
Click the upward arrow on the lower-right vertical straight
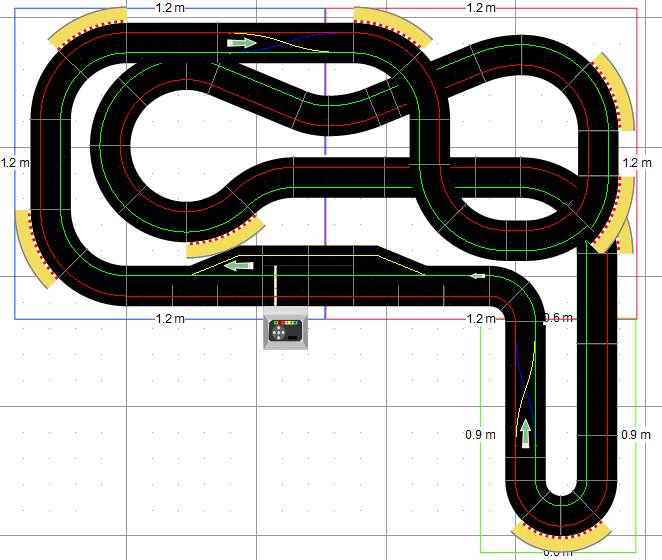524,432
